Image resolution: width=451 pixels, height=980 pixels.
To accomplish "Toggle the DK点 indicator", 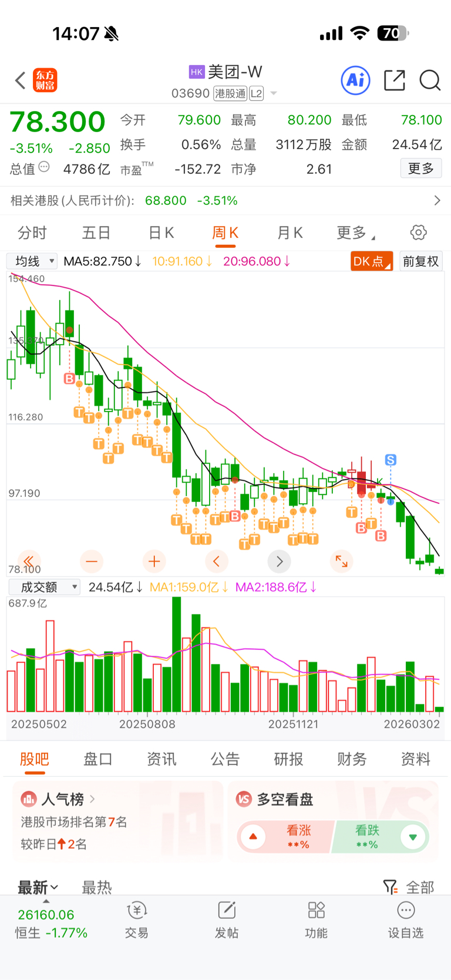I will (x=372, y=261).
